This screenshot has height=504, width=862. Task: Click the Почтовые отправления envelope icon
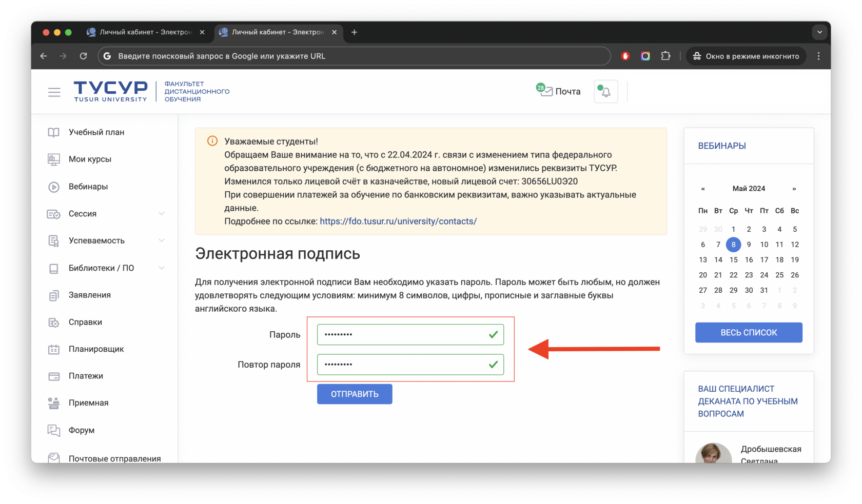54,458
